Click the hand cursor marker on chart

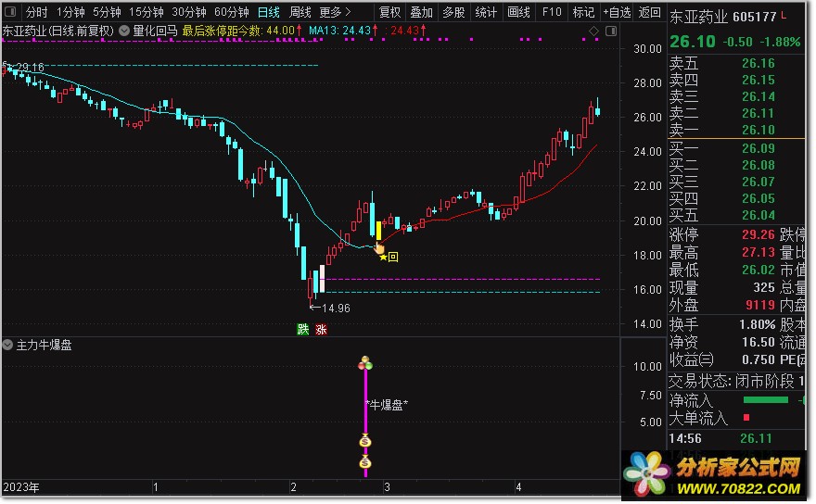378,247
